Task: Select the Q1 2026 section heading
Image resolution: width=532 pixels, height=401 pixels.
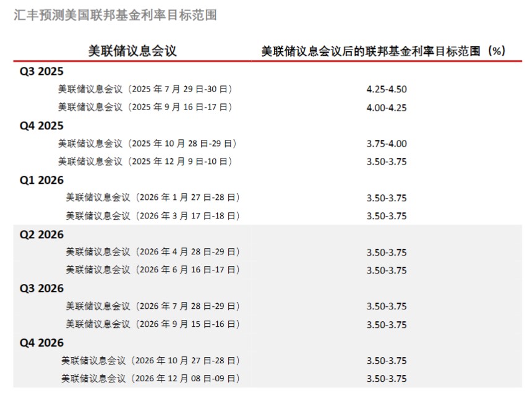Action: [41, 180]
